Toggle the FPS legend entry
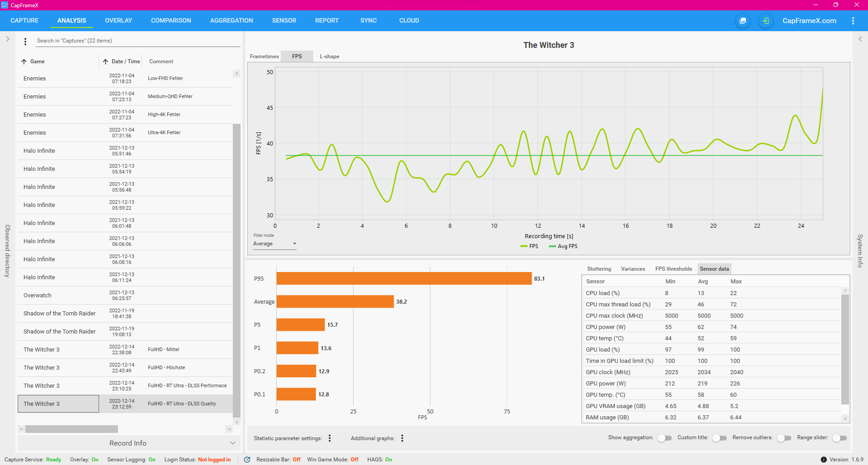Screen dimensions: 868x465 (x=529, y=246)
